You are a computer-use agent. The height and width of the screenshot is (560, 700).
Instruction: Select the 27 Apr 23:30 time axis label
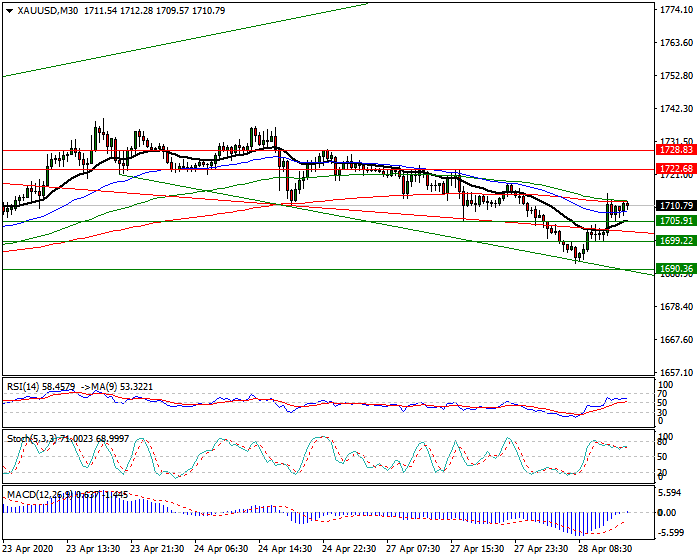541,549
